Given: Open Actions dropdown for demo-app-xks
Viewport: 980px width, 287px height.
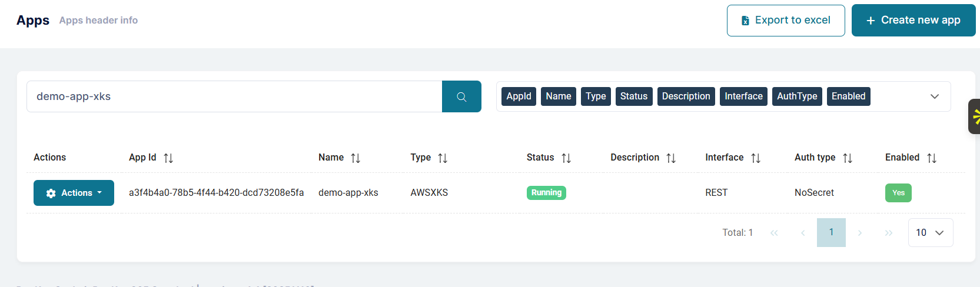Looking at the screenshot, I should point(74,193).
